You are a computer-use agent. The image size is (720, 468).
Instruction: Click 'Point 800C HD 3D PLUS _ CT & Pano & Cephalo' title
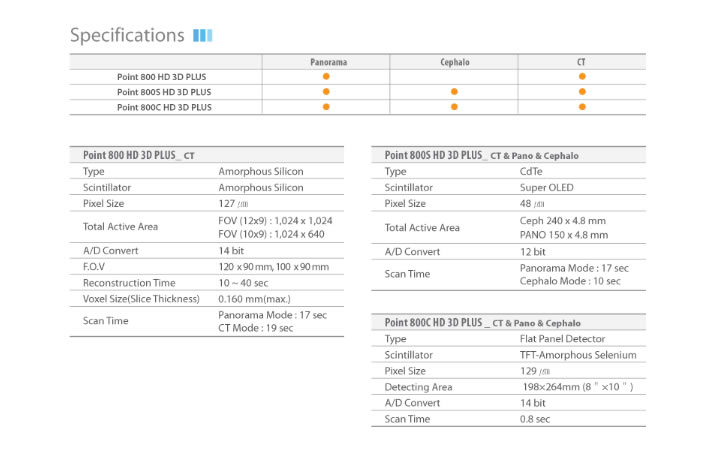482,322
